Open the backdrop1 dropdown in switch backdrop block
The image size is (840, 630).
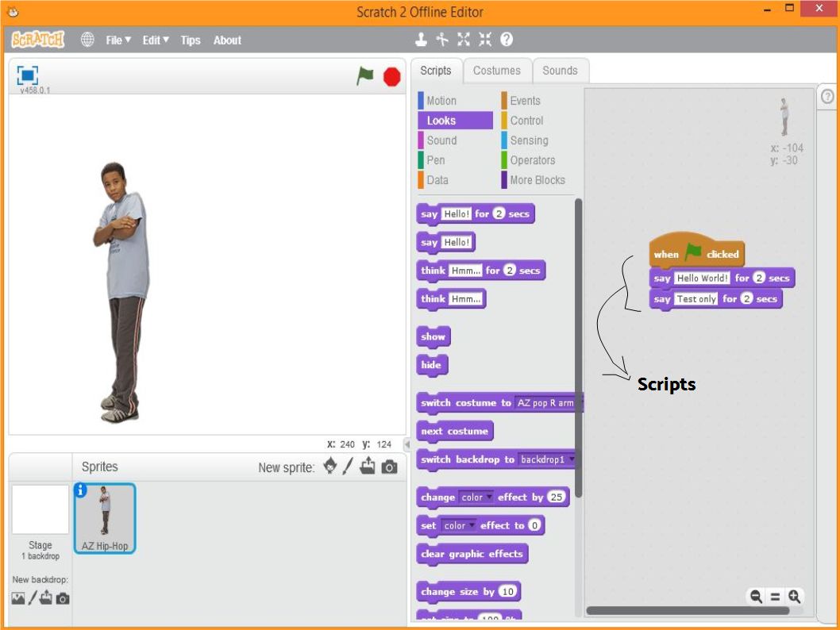tap(573, 459)
